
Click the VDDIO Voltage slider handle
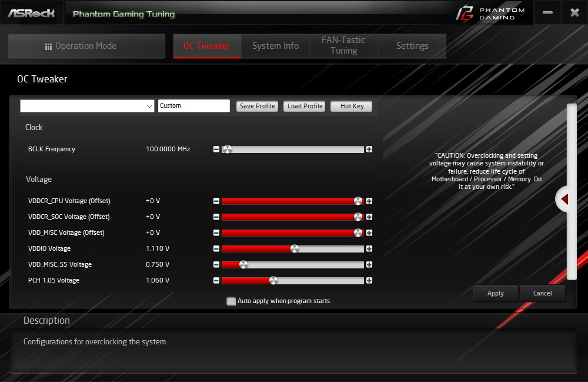pyautogui.click(x=295, y=249)
